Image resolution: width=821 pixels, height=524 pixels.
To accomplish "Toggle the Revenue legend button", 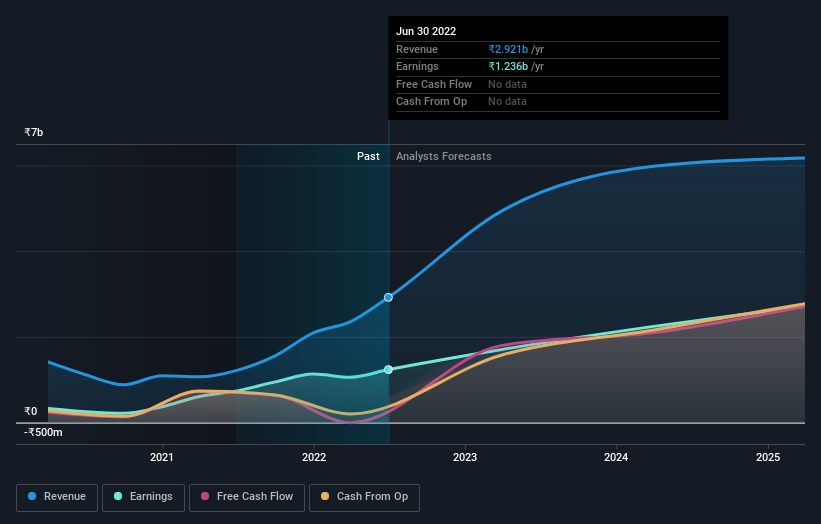I will [57, 497].
